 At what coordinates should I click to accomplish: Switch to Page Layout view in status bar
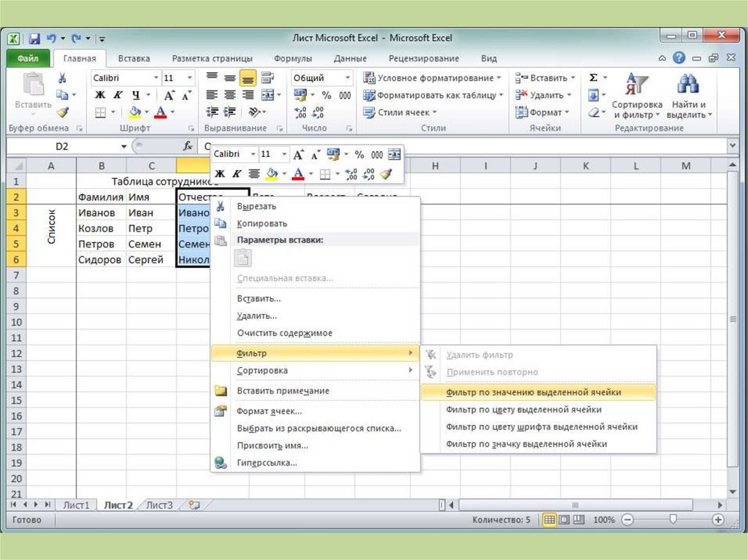point(565,520)
